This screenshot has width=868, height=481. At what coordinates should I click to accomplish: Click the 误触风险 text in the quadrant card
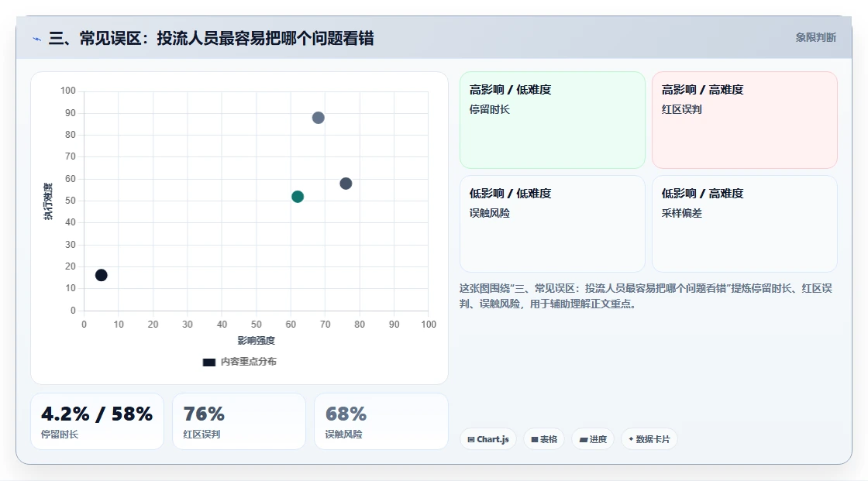tap(489, 213)
